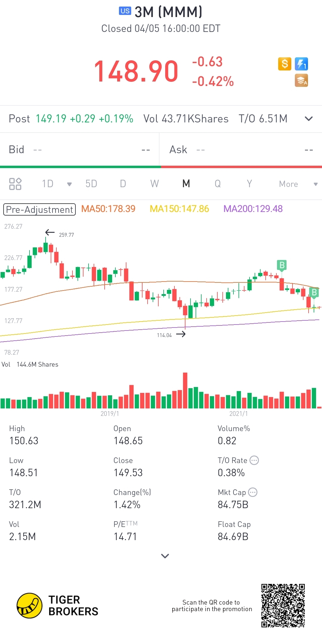Select the 1D chart tab
The image size is (322, 644).
click(48, 184)
